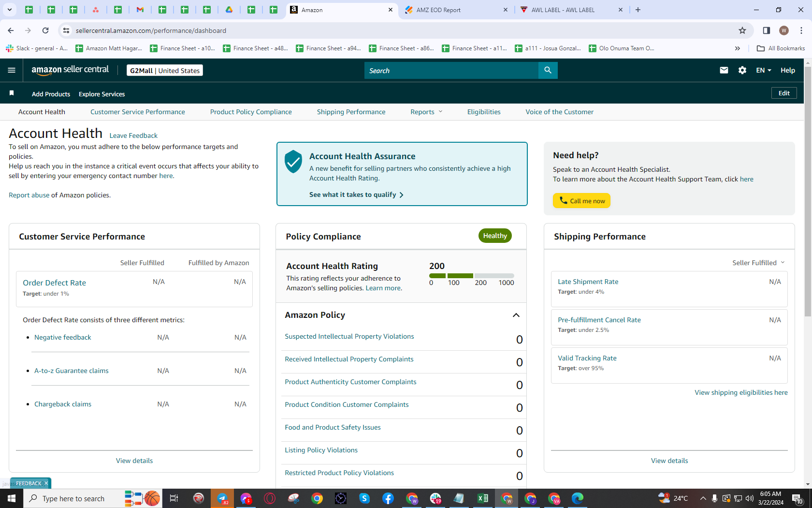Image resolution: width=812 pixels, height=508 pixels.
Task: Click the Learn more link under Account Health Rating
Action: click(x=383, y=288)
